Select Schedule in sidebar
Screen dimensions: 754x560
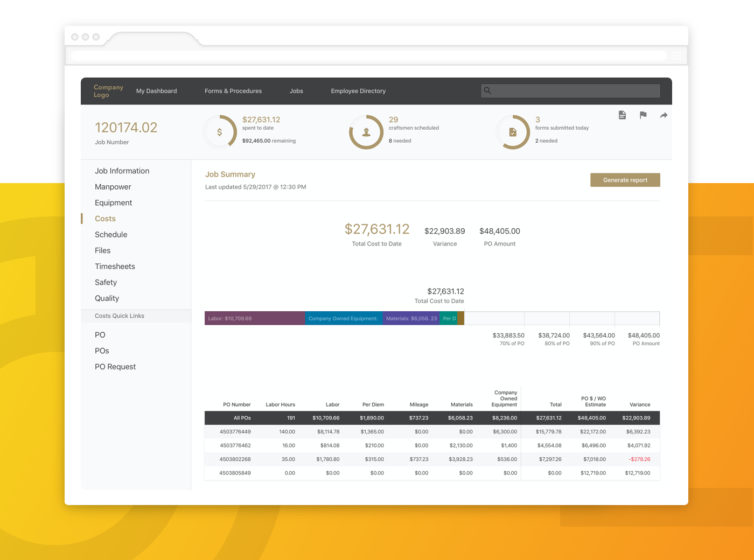click(111, 234)
